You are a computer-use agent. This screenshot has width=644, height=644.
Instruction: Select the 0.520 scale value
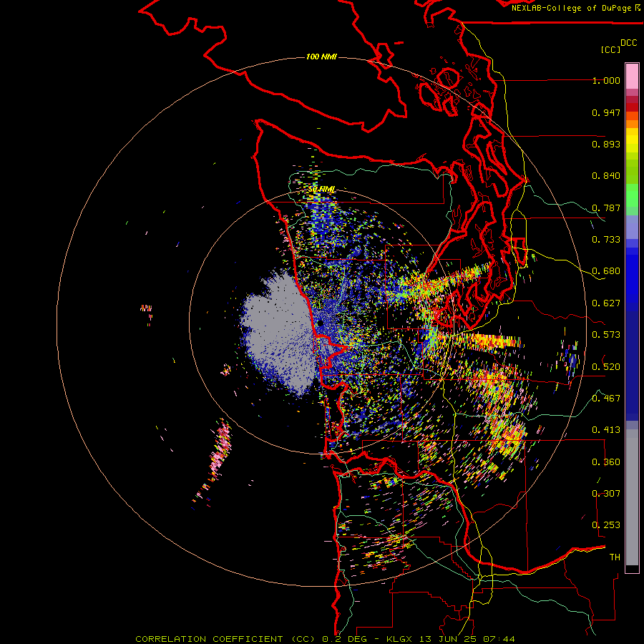click(606, 366)
